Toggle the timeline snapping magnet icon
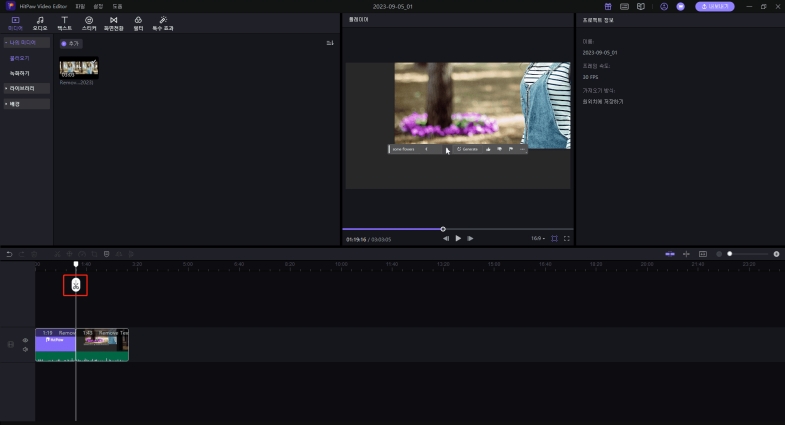The image size is (785, 425). point(670,254)
